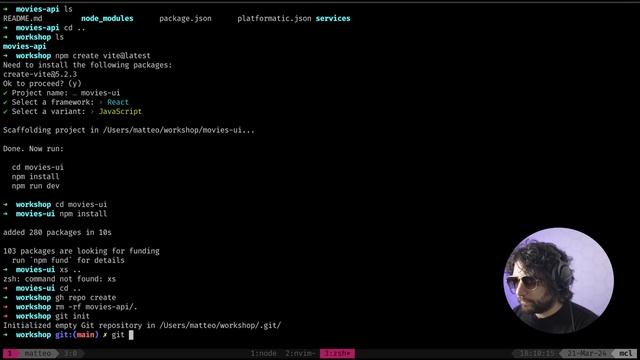Click the 'JavaScript' variant selection
640x360 pixels.
click(x=120, y=111)
